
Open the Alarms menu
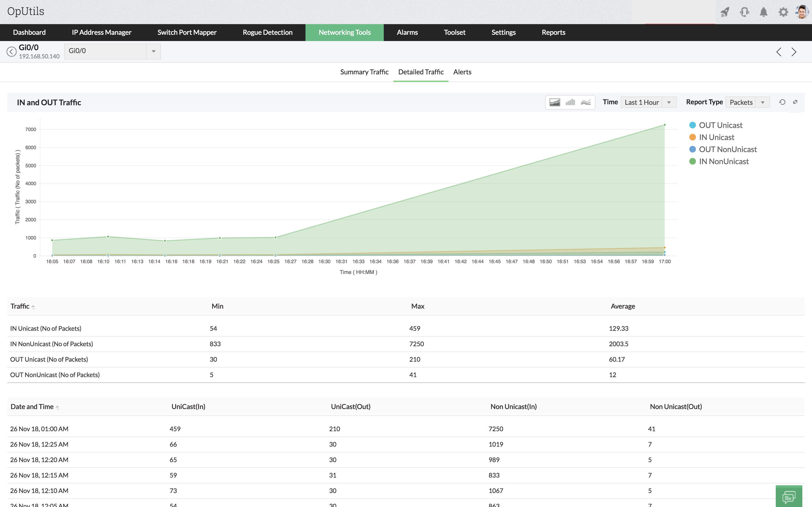click(x=407, y=33)
